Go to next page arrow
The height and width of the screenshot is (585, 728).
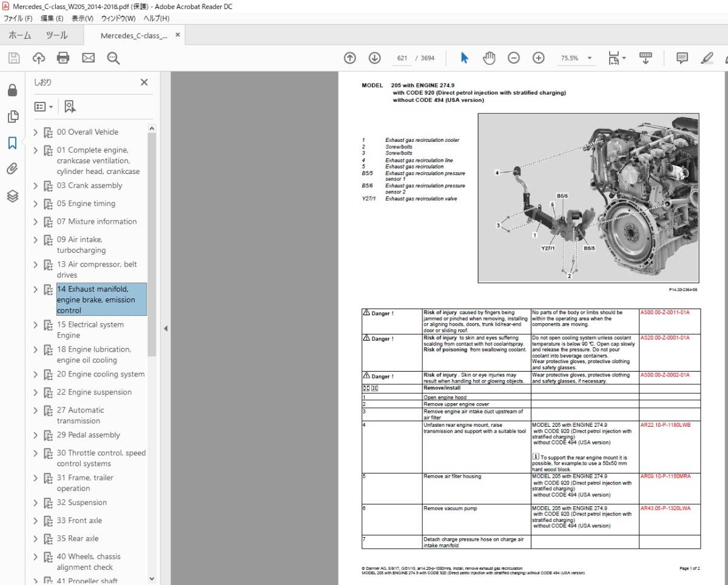coord(374,58)
